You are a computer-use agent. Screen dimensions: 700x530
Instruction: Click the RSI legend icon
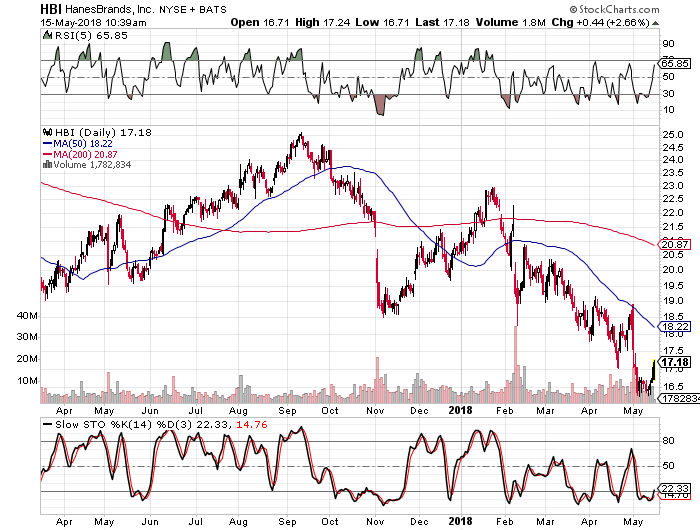click(x=47, y=35)
